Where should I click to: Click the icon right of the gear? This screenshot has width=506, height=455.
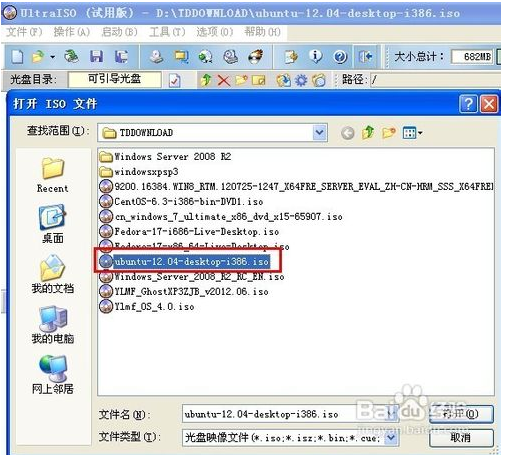coord(319,80)
